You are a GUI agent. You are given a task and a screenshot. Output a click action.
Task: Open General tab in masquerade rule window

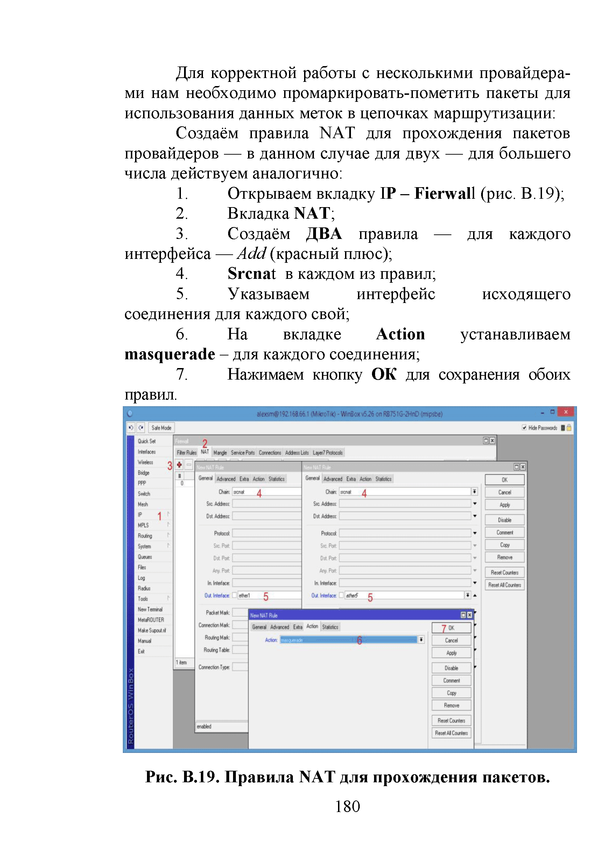[259, 627]
